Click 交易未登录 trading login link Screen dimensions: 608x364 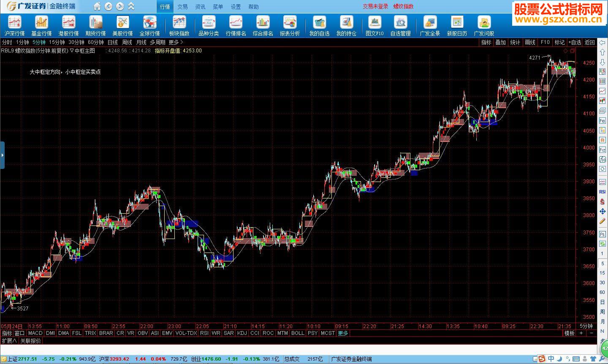point(375,6)
